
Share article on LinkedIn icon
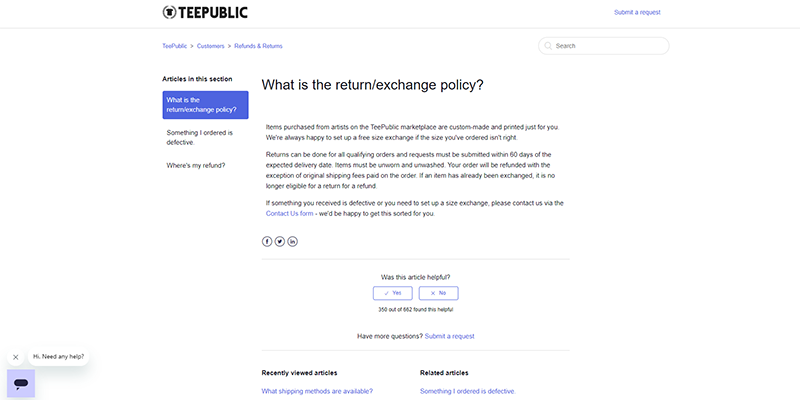[292, 241]
